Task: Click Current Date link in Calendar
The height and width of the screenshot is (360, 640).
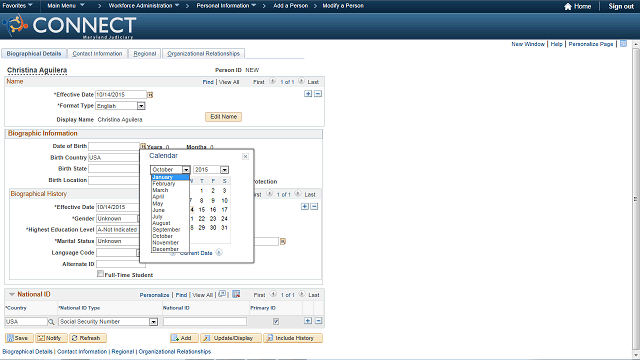Action: click(x=196, y=253)
